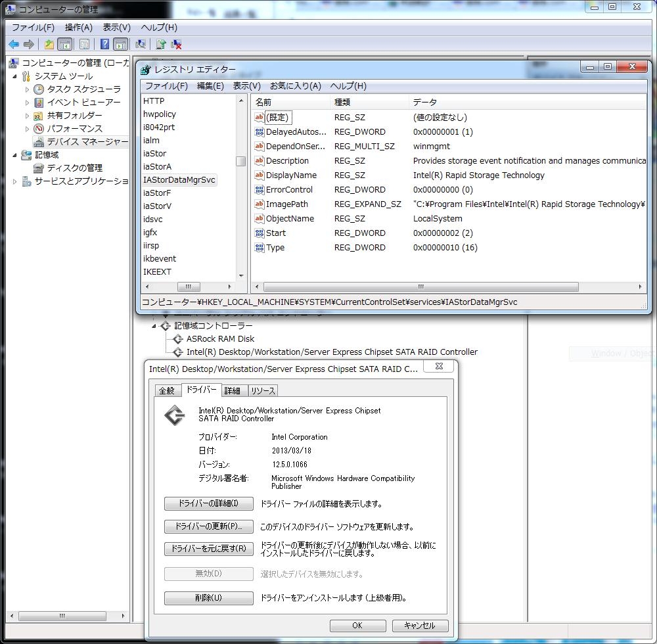Image resolution: width=657 pixels, height=644 pixels.
Task: Click the Registry Editor title bar icon
Action: [x=145, y=70]
